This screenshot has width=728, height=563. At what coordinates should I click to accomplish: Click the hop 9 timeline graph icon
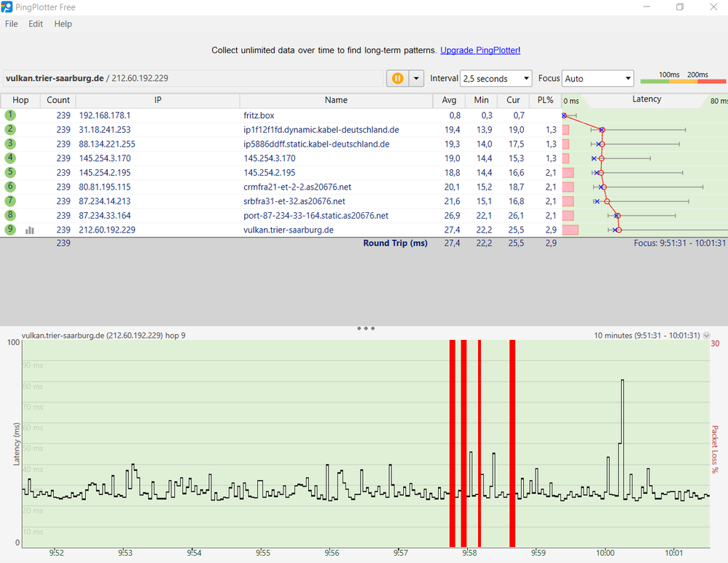[30, 230]
